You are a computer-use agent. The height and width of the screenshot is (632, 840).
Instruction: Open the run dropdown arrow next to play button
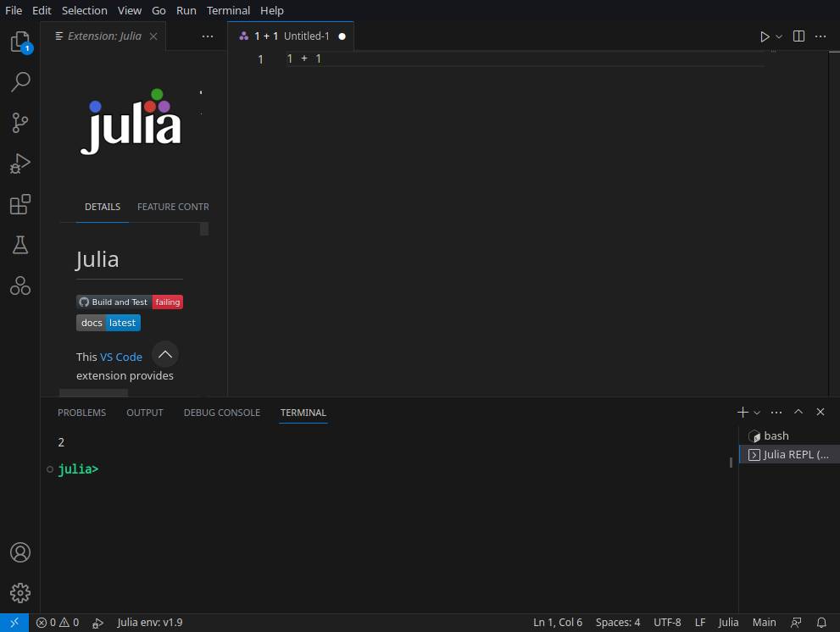pyautogui.click(x=779, y=36)
